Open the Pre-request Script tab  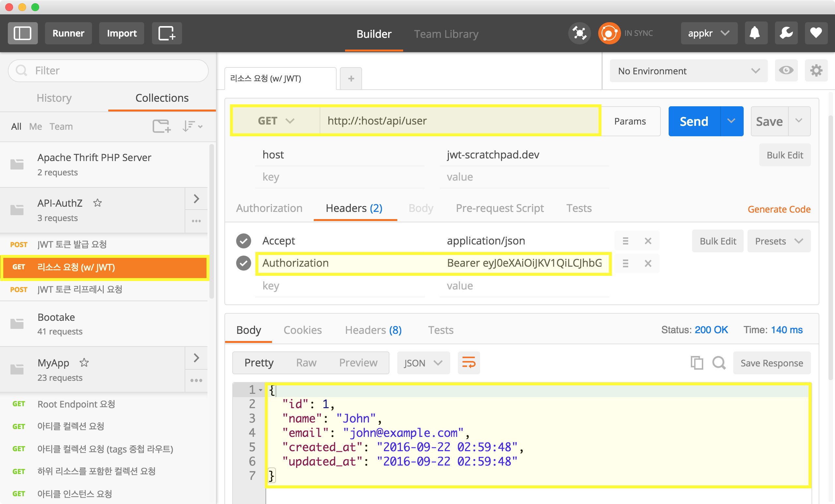pos(499,208)
